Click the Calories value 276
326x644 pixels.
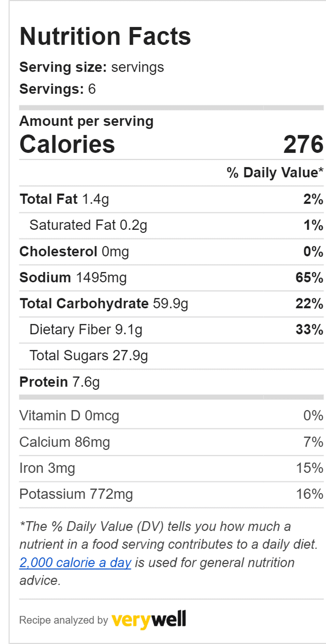303,144
